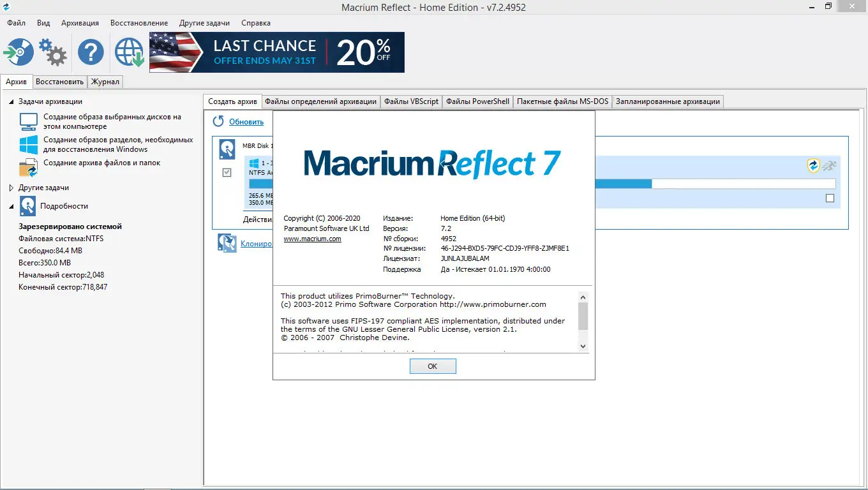Click the MBR Disk 1 drive icon

pyautogui.click(x=227, y=149)
